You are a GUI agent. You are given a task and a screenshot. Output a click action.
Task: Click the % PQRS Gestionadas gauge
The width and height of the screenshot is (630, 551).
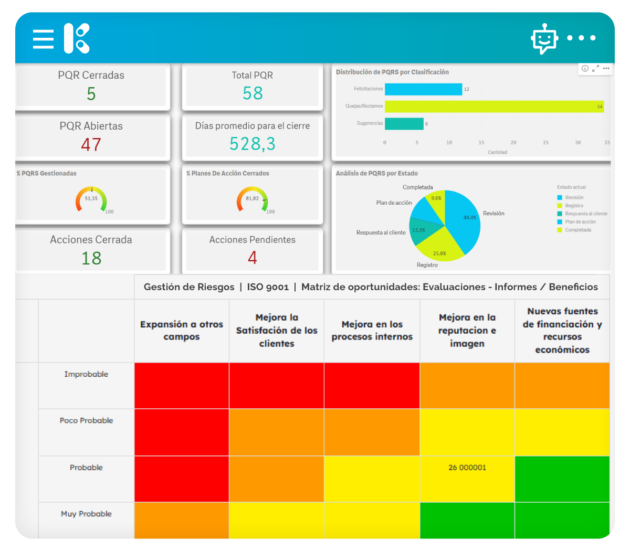coord(91,199)
